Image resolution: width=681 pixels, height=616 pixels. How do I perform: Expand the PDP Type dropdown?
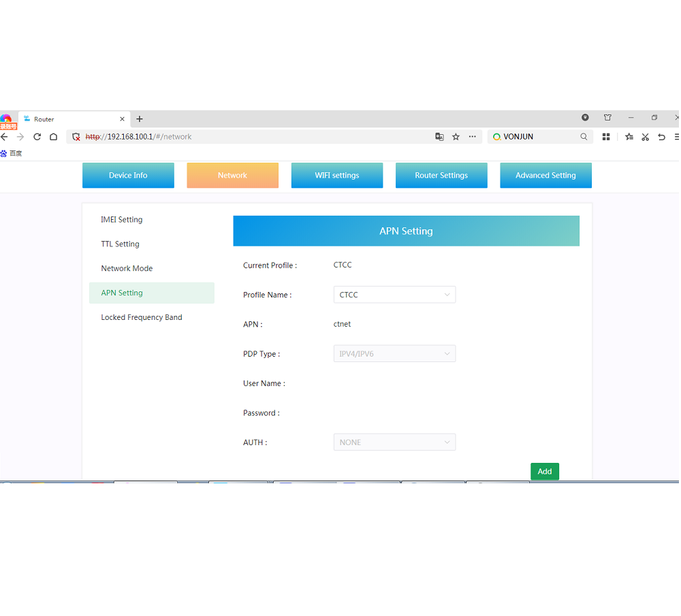coord(394,354)
